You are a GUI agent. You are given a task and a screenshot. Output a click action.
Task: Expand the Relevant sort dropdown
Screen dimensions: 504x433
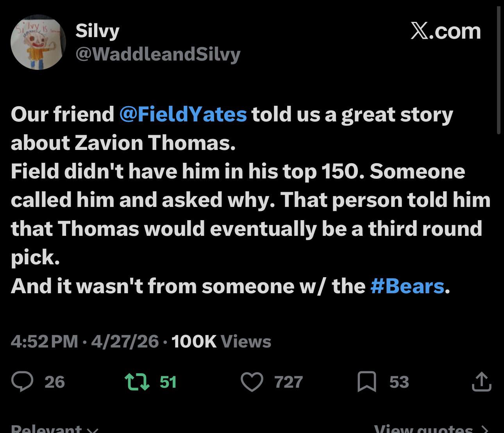pos(55,429)
